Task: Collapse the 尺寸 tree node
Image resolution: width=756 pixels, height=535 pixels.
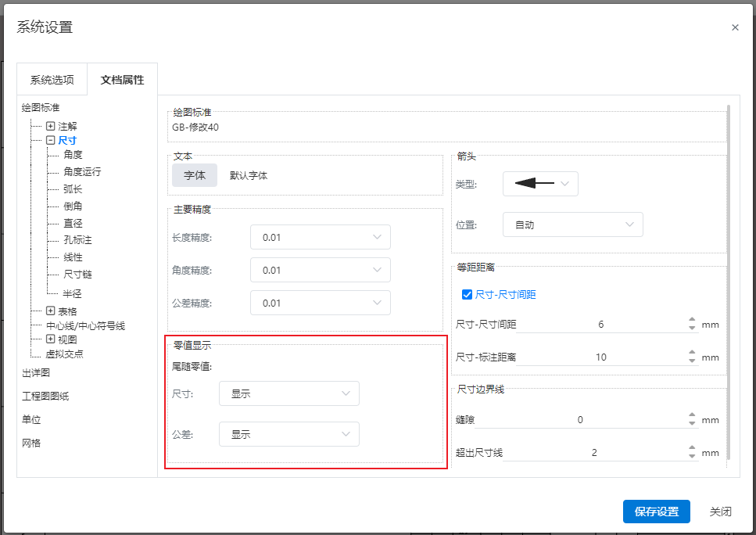Action: click(x=51, y=140)
